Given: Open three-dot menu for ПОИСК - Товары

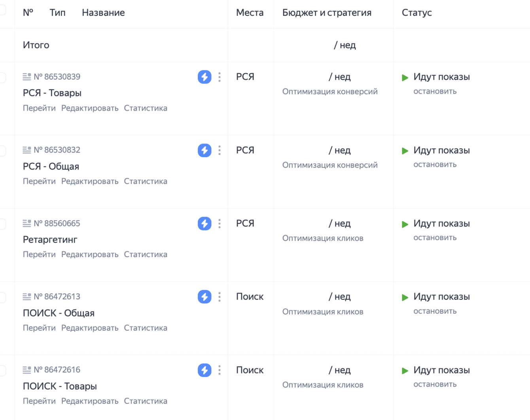Looking at the screenshot, I should (x=220, y=370).
